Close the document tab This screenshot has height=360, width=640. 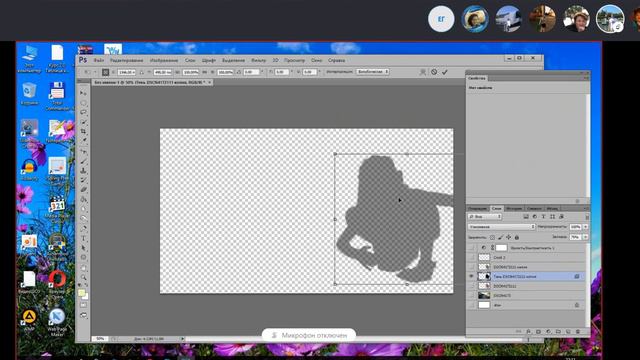(210, 82)
